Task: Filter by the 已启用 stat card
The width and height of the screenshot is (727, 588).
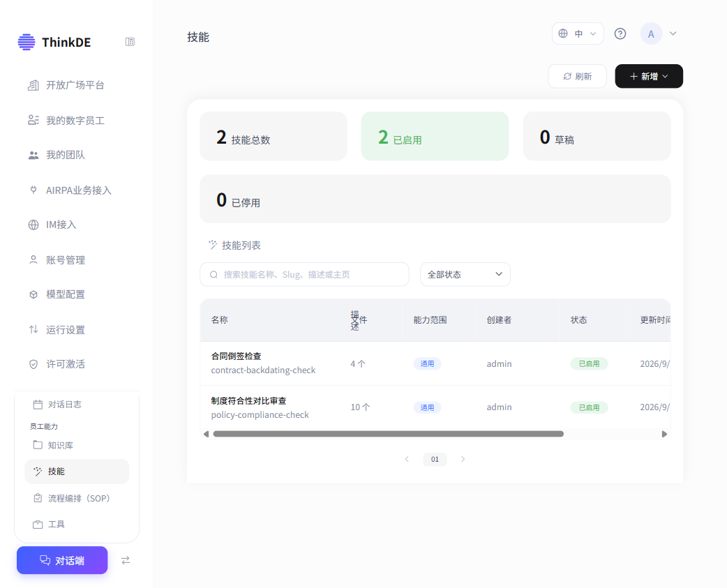Action: pos(435,136)
